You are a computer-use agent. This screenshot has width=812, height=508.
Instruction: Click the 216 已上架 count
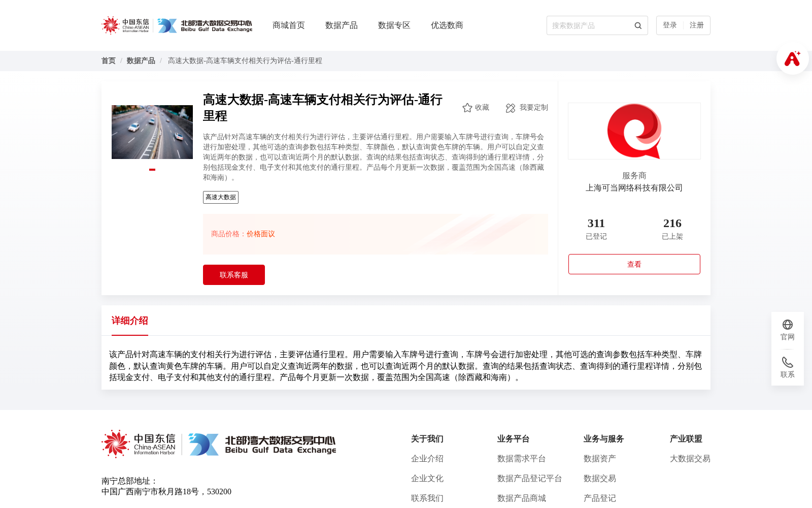672,229
